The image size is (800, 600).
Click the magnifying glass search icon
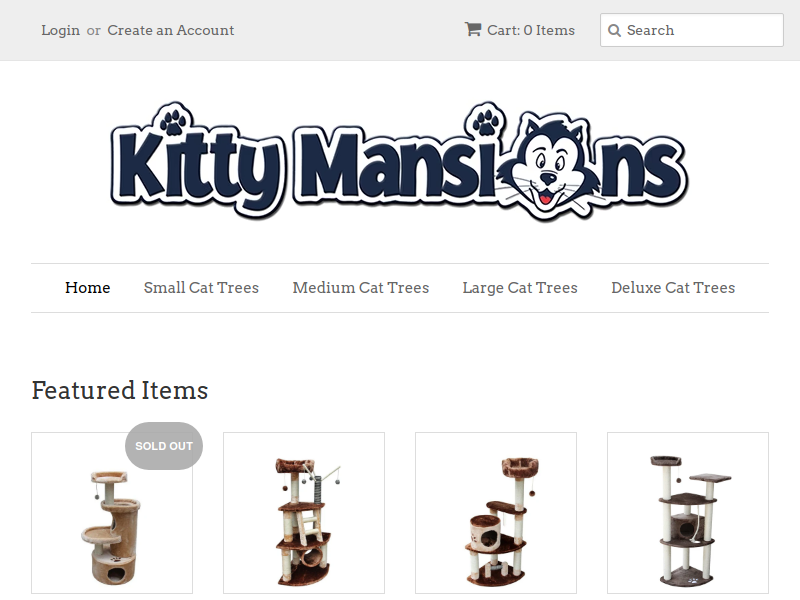(x=614, y=31)
